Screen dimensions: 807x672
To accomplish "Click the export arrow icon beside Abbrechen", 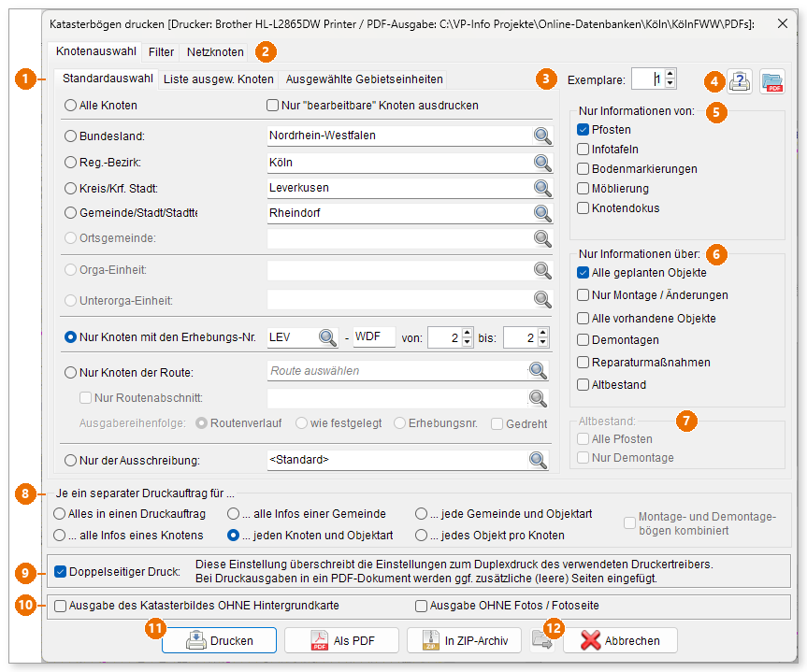I will click(x=542, y=640).
